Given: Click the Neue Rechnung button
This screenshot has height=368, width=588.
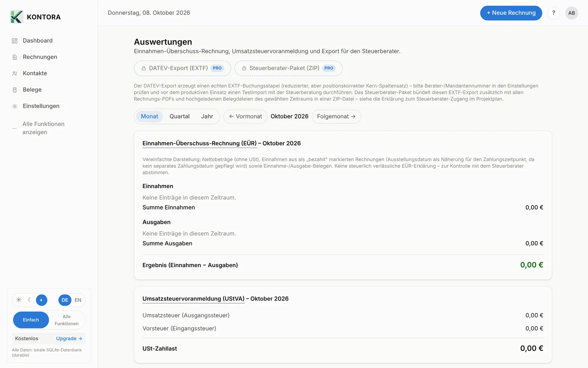Looking at the screenshot, I should pos(511,13).
